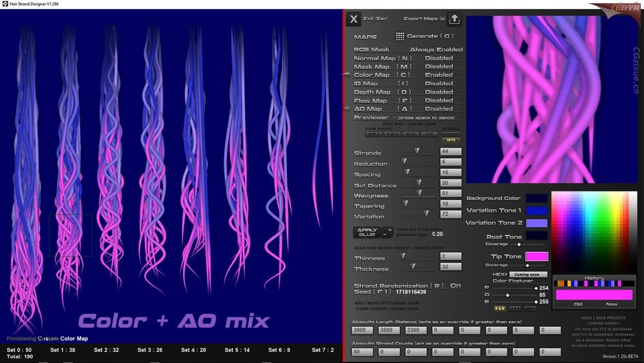This screenshot has width=644, height=363.
Task: Disable the Color Map
Action: (439, 75)
